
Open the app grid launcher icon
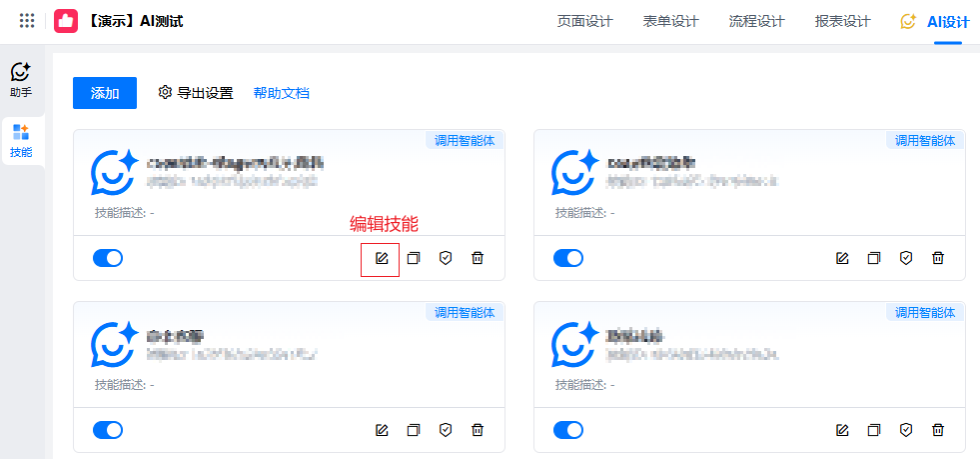(27, 21)
